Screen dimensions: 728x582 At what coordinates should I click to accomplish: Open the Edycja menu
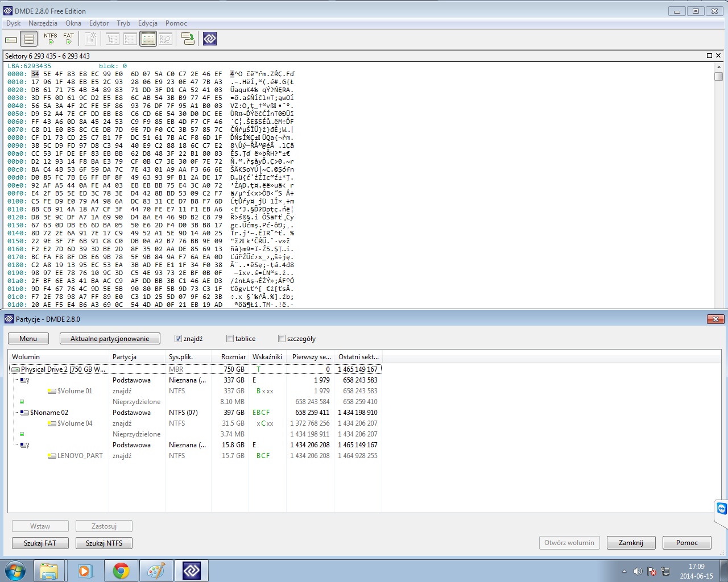pos(148,23)
